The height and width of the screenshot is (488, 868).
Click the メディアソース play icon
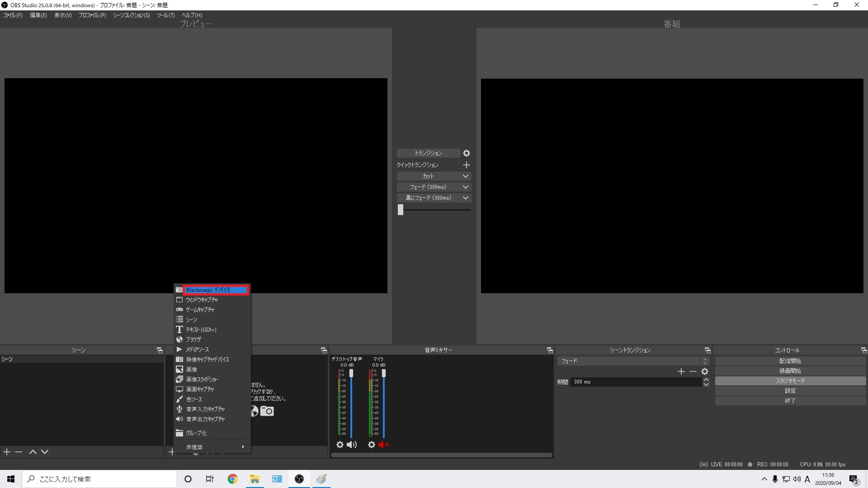[179, 349]
